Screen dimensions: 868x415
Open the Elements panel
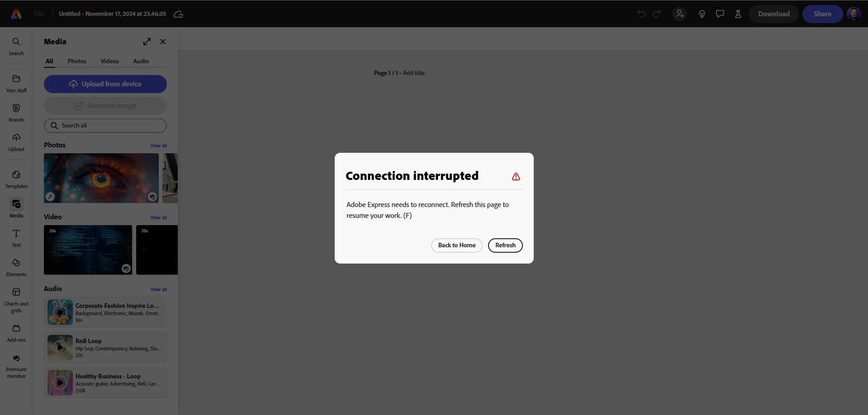16,268
